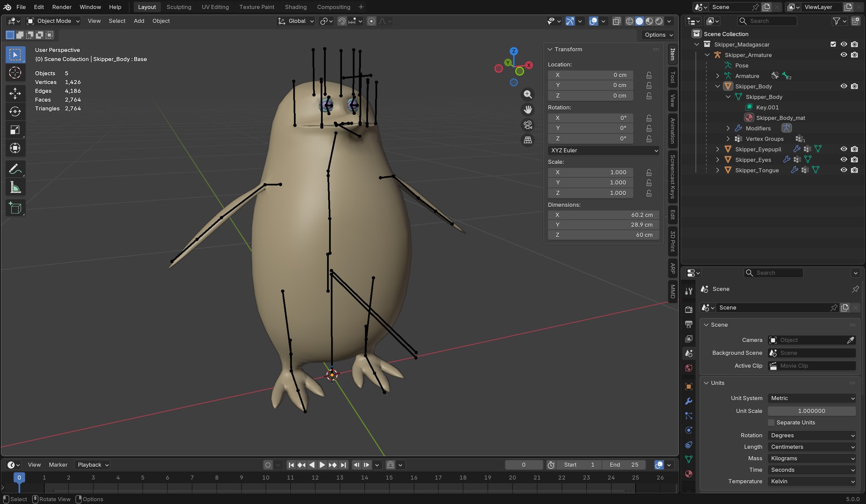Open XYZ Euler rotation mode dropdown
The width and height of the screenshot is (866, 504).
[603, 150]
